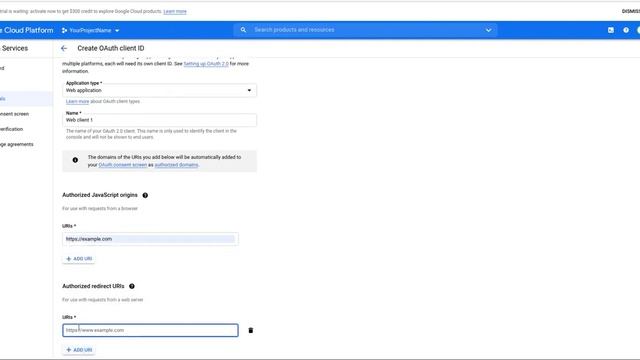Click ADD URI under Authorized redirect URIs

tap(79, 350)
